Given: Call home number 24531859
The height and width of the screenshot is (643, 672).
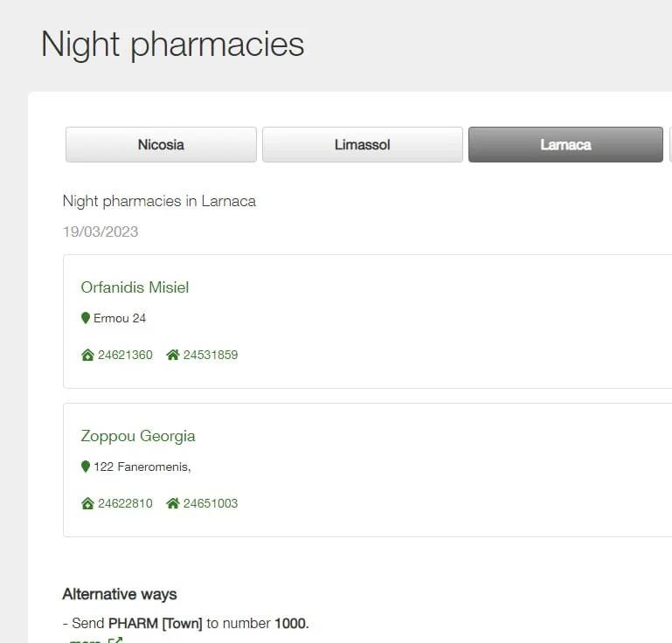Looking at the screenshot, I should [211, 356].
